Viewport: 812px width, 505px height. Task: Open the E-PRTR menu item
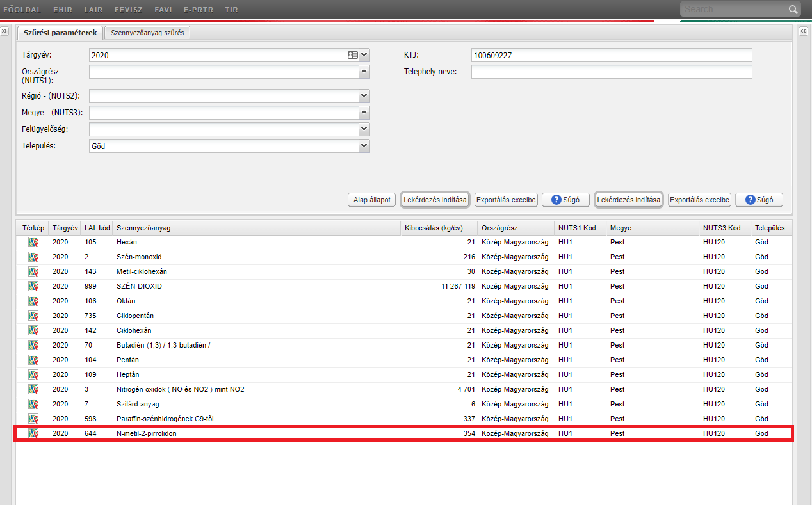[x=198, y=10]
